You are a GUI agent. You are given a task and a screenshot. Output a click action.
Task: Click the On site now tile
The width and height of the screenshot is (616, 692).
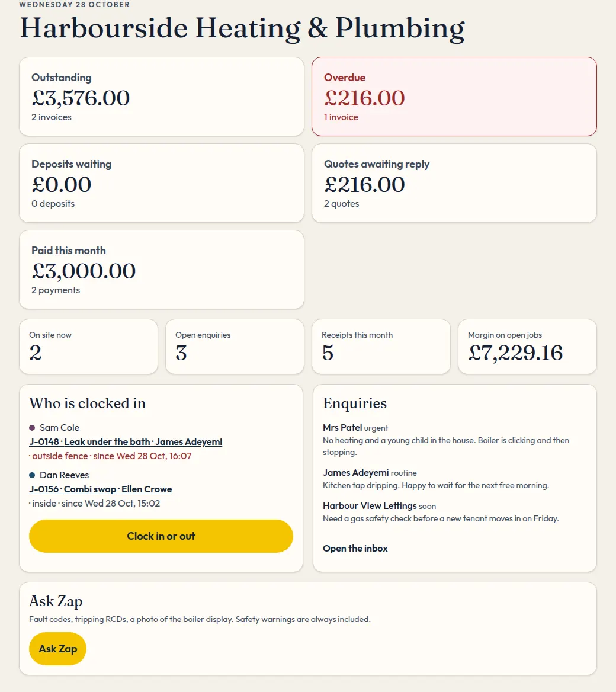tap(88, 347)
